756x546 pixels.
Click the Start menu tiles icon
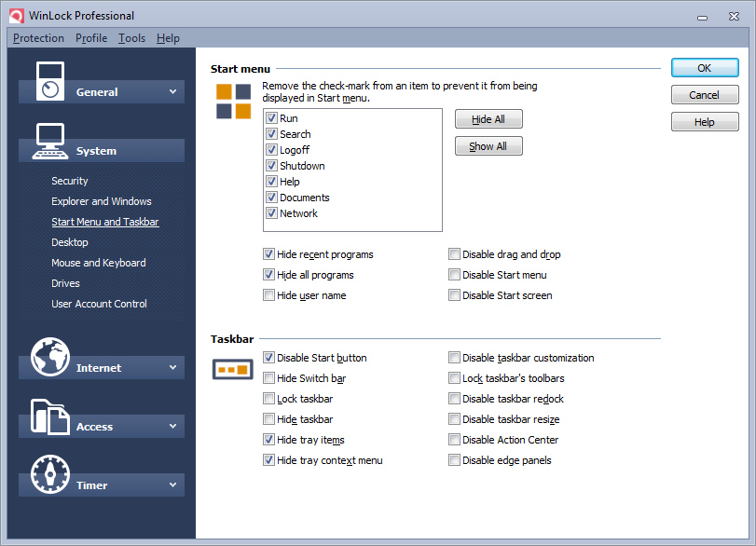[233, 102]
